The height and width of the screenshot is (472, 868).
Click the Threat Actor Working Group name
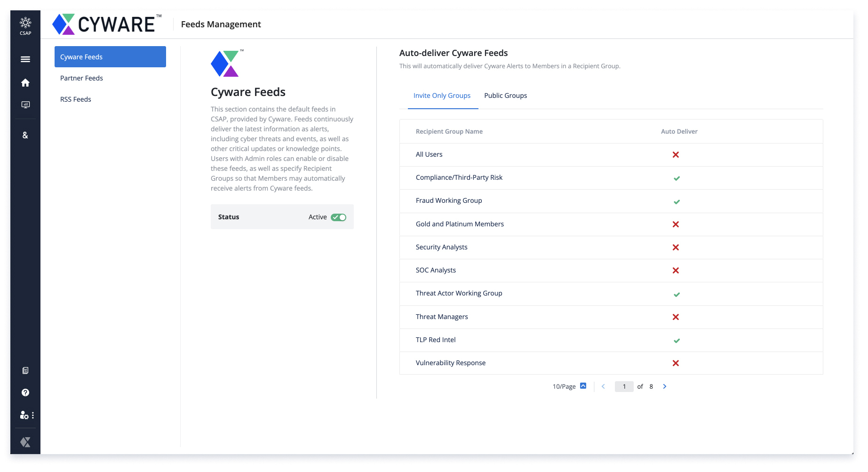[459, 293]
